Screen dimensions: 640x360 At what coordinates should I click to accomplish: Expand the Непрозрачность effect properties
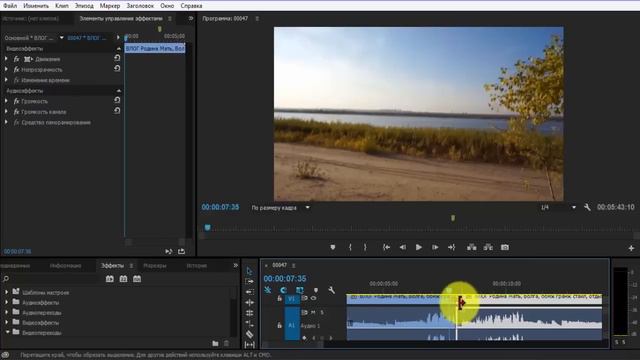[x=6, y=70]
